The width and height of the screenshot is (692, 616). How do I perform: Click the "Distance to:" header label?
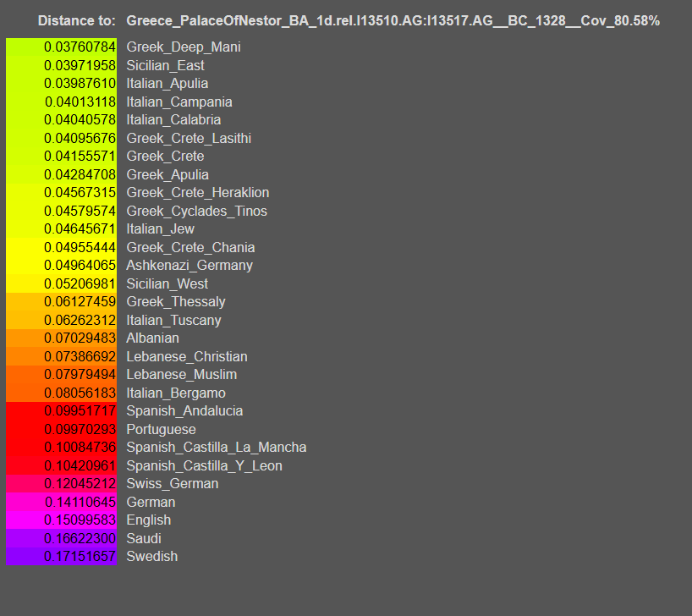point(76,21)
